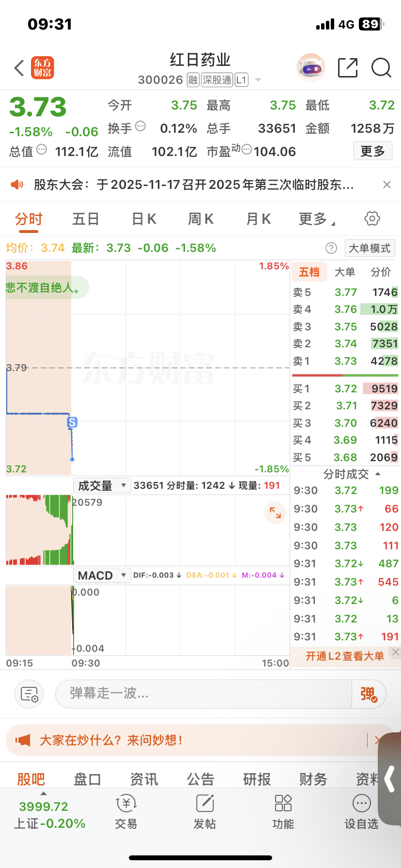The width and height of the screenshot is (401, 868).
Task: Open the danmaku settings icon
Action: [29, 694]
